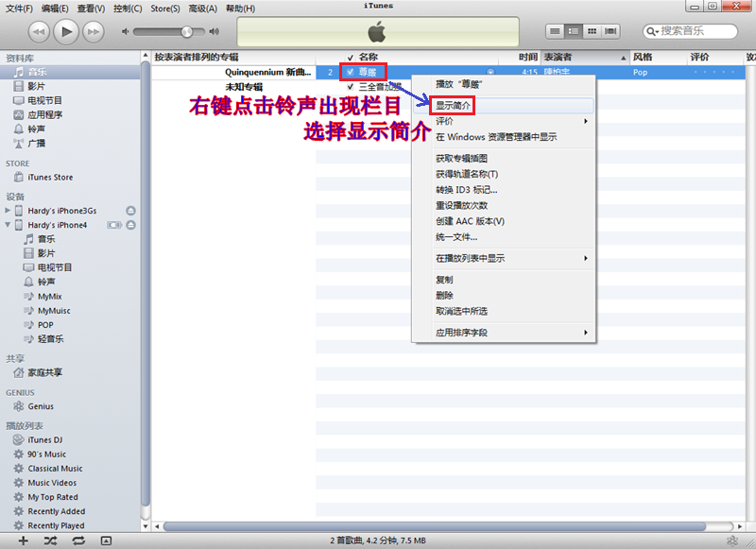Click the high volume speaker icon
The width and height of the screenshot is (756, 549).
tap(215, 32)
